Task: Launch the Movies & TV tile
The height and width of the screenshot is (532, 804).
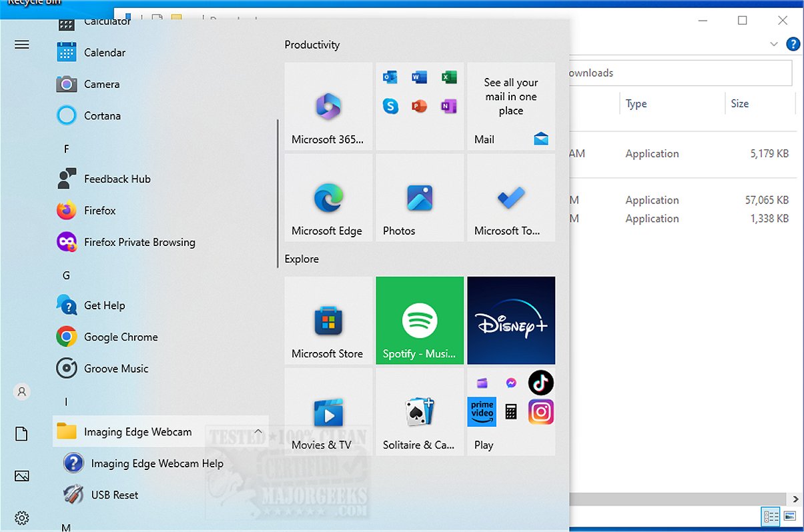Action: pyautogui.click(x=328, y=411)
